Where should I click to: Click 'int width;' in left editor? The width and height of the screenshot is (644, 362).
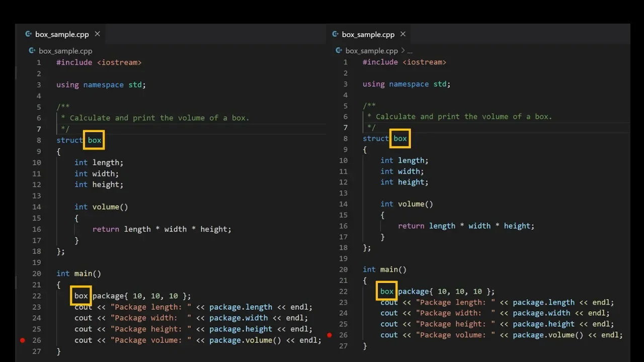[x=97, y=173]
